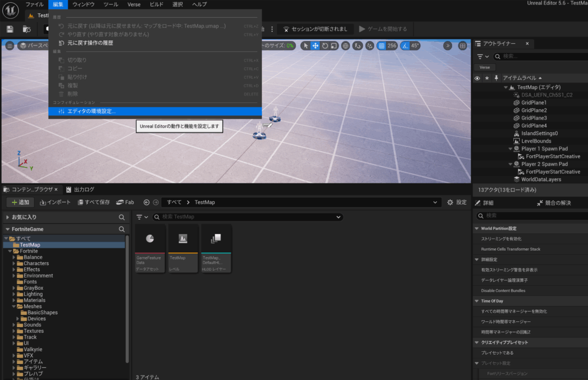Select IslandSettings0 in Outliner
The width and height of the screenshot is (588, 380).
tap(539, 134)
